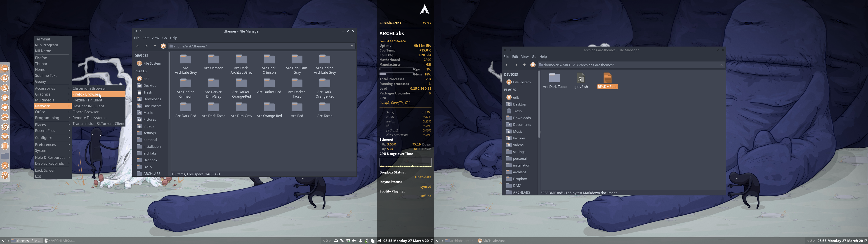Screen dimensions: 868x244
Task: Click the 08:55 Monday clock on left panel
Action: (408, 241)
